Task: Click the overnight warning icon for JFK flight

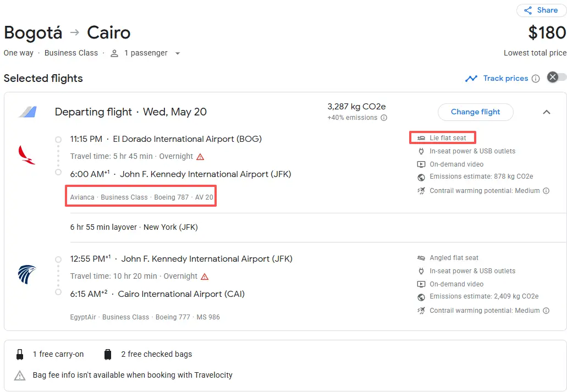Action: tap(205, 277)
